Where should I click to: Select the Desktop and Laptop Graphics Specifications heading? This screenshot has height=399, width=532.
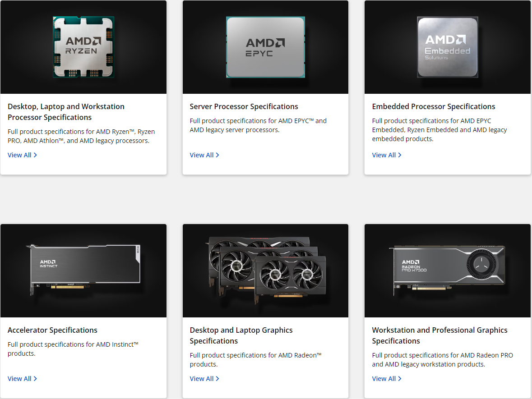click(241, 335)
